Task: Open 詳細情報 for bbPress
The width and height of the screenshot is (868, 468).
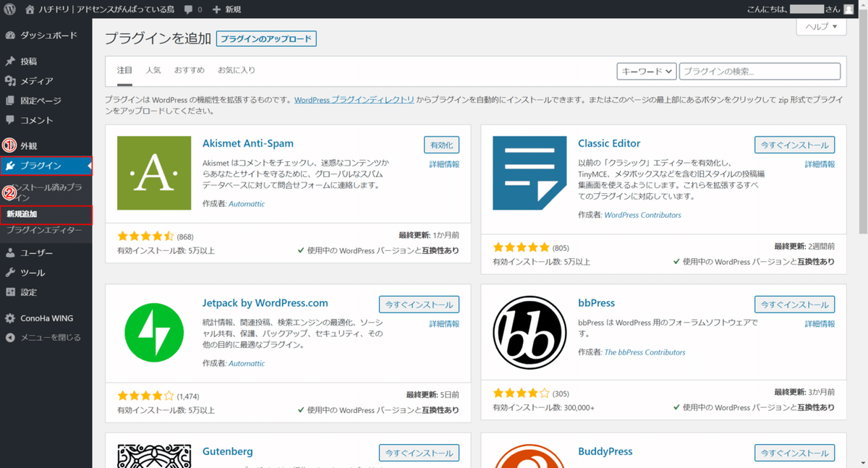Action: point(820,324)
